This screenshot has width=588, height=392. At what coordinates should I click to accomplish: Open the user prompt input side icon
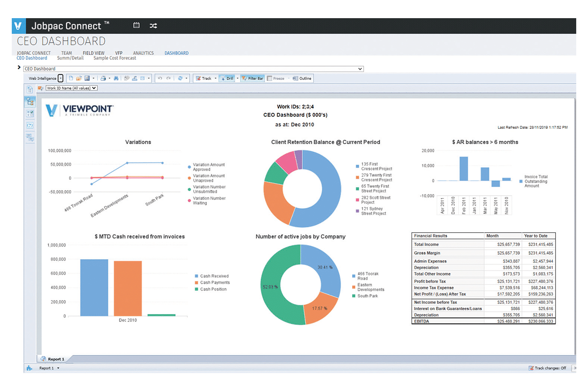tap(30, 125)
